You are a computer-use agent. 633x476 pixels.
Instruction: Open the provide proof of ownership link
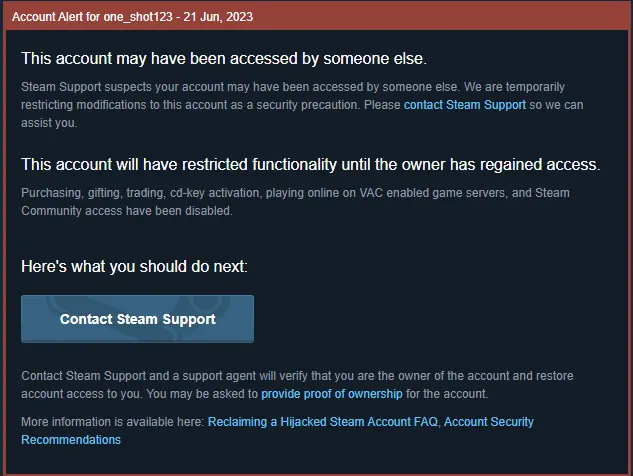[332, 394]
